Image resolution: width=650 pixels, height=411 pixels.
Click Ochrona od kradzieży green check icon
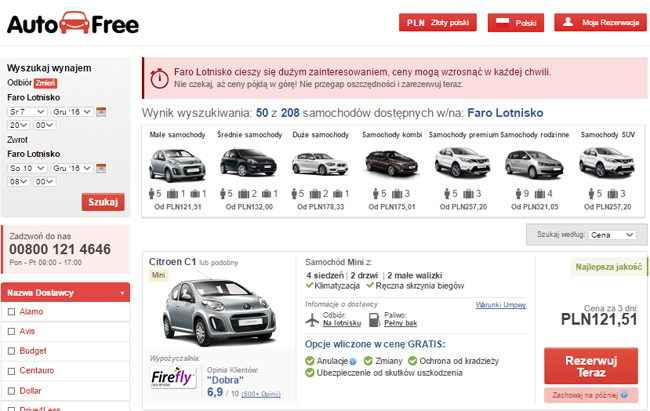[x=412, y=361]
